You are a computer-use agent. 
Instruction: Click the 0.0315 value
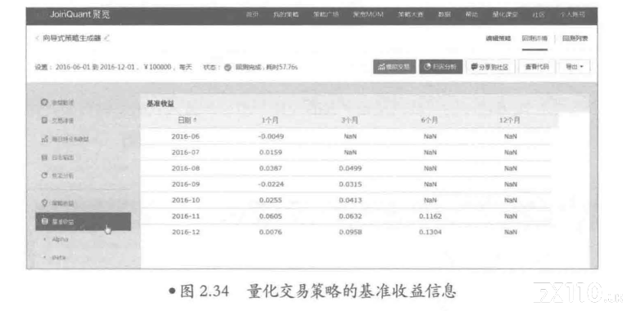point(350,184)
